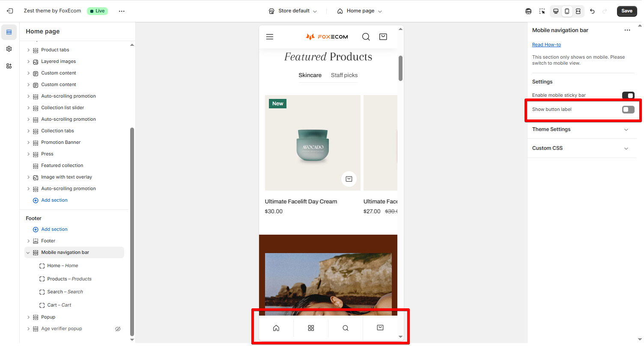The height and width of the screenshot is (346, 644).
Task: Exit editor using back arrow icon
Action: tap(9, 11)
